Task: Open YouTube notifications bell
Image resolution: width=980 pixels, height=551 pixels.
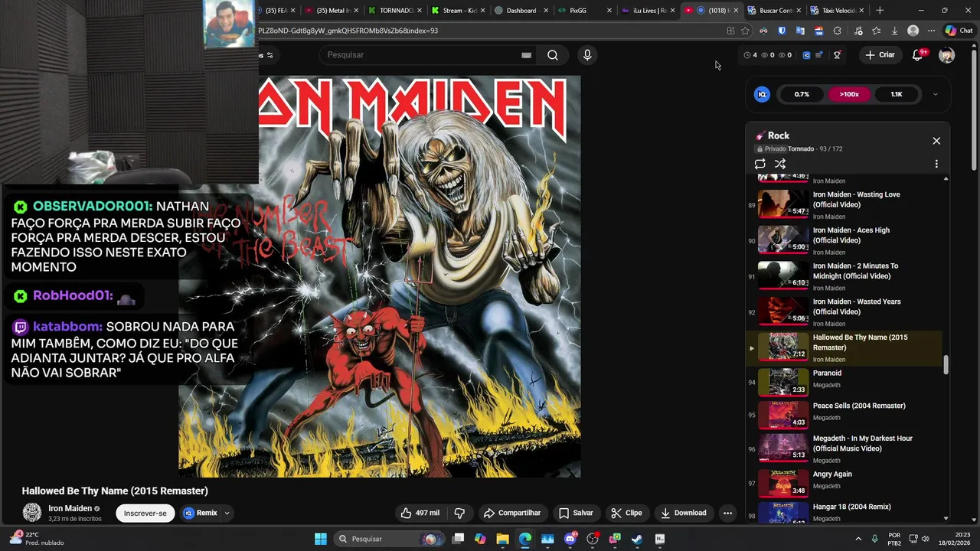Action: 917,55
